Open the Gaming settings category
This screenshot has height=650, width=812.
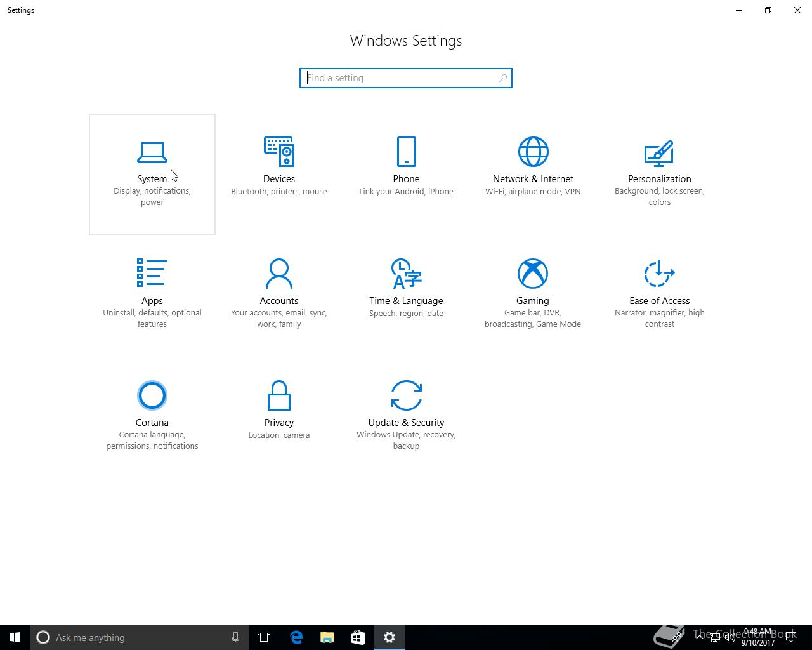[x=533, y=296]
